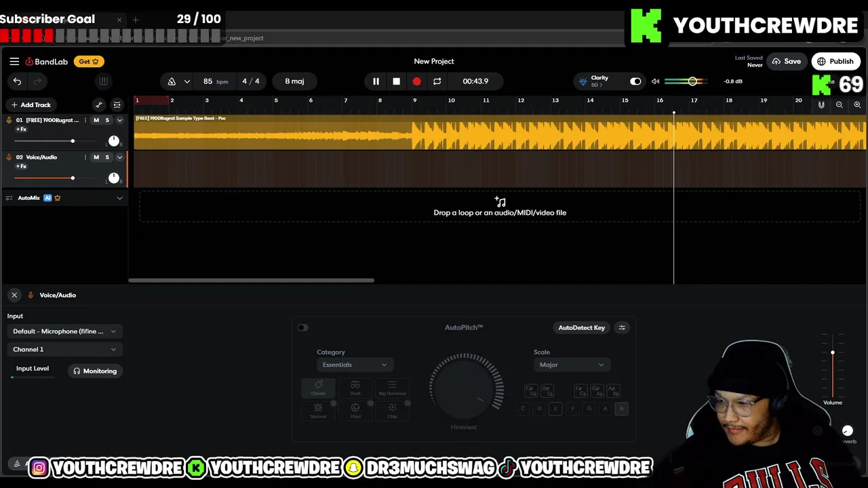Viewport: 868px width, 488px height.
Task: Open the B maj key selector
Action: (x=294, y=81)
